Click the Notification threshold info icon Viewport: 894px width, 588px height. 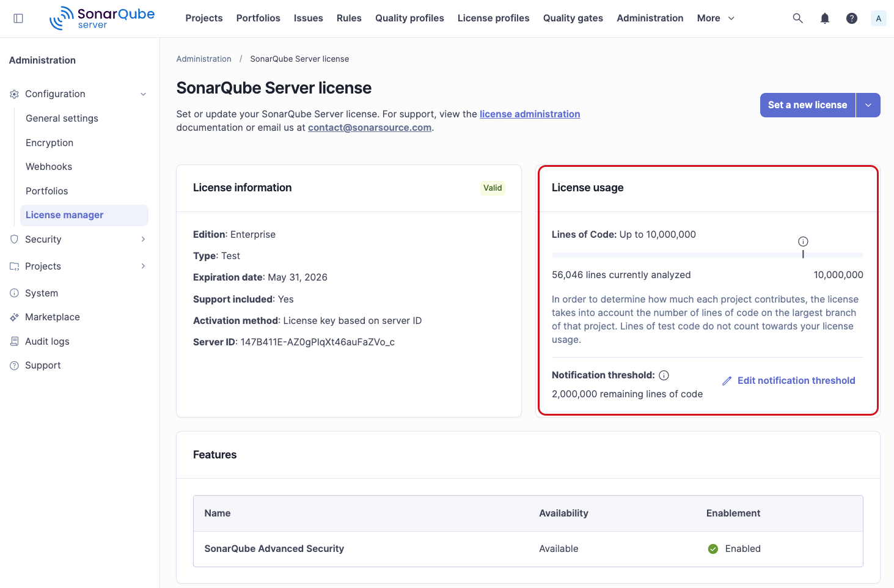coord(664,375)
